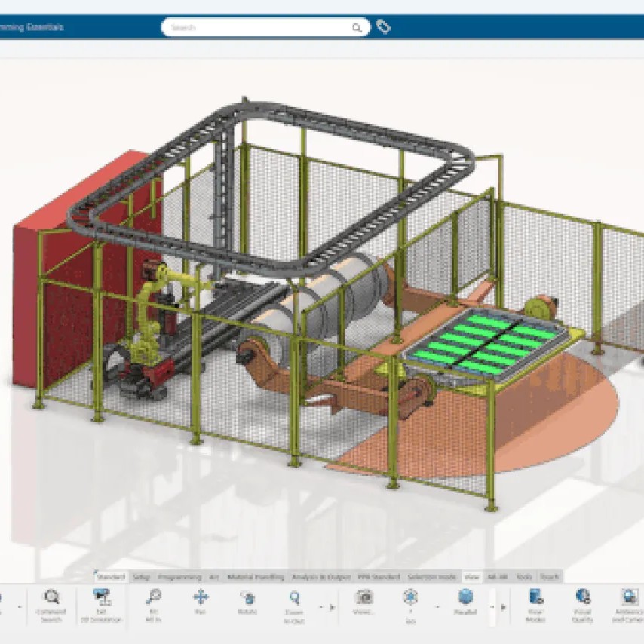
Task: Click inside the top Search field
Action: pos(256,28)
